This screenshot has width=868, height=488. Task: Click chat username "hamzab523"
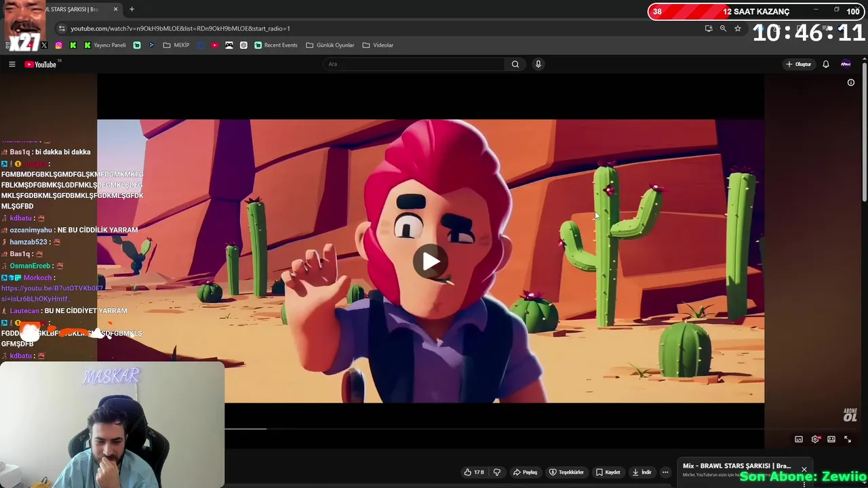[x=28, y=242]
